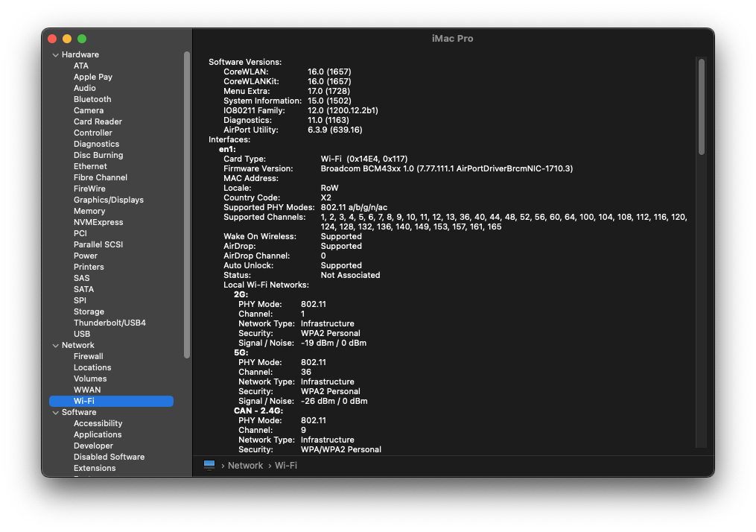Select Parallel SCSI in the sidebar
This screenshot has height=532, width=756.
(x=98, y=244)
